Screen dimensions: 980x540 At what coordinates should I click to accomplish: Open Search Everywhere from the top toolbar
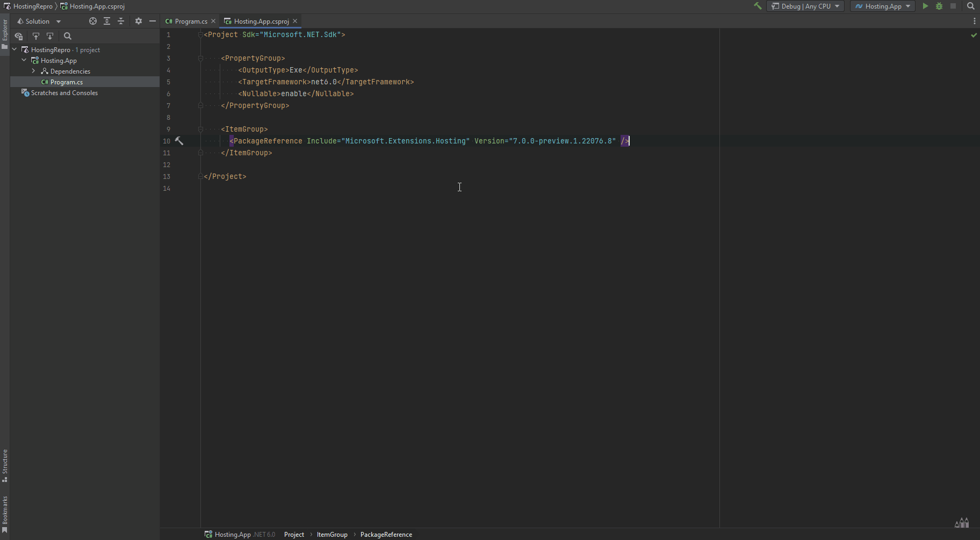[971, 6]
